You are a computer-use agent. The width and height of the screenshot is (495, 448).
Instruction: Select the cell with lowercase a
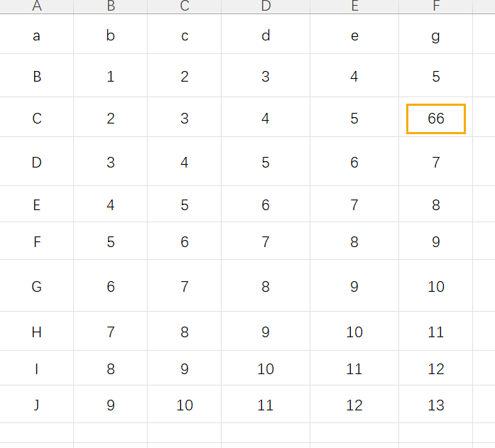click(x=37, y=35)
